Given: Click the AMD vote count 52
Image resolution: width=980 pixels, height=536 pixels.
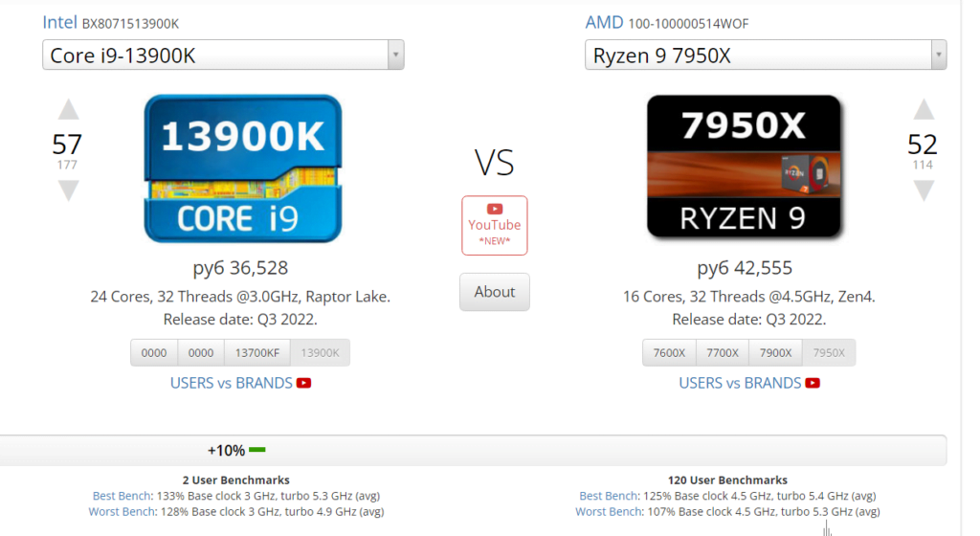Looking at the screenshot, I should coord(923,145).
